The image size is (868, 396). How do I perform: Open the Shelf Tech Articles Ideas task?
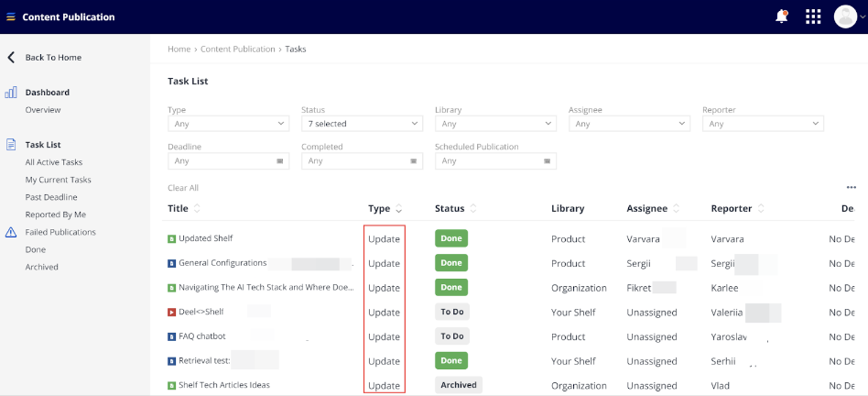224,385
